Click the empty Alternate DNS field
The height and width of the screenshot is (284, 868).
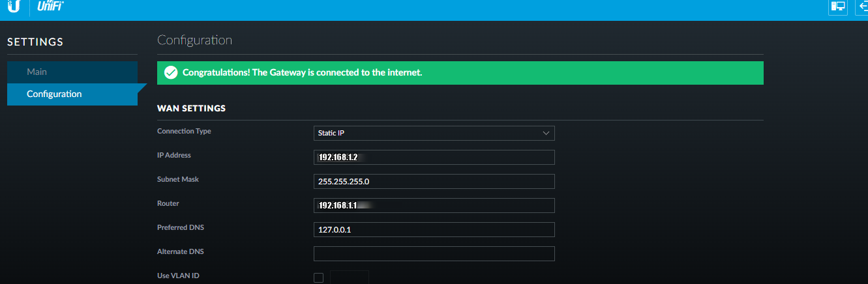(x=434, y=253)
